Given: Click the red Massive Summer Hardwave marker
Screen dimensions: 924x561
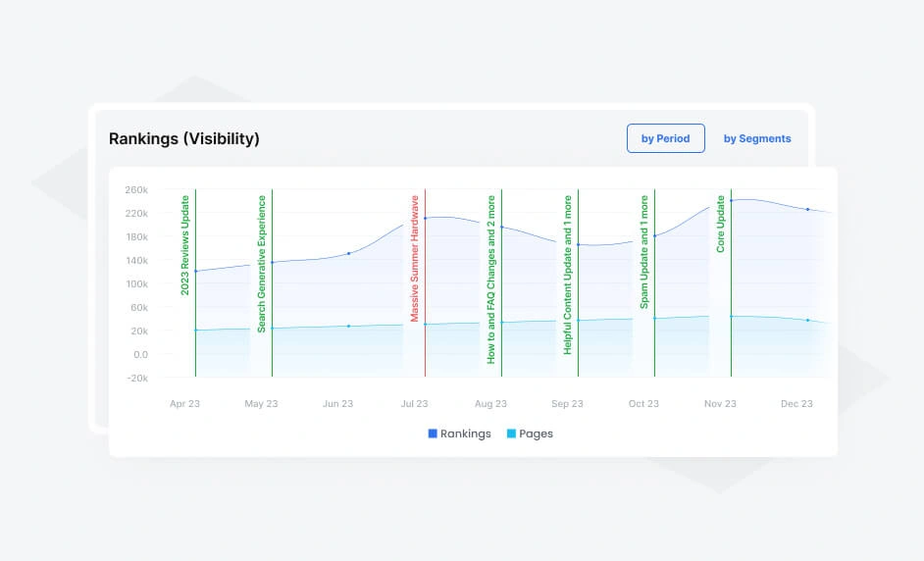Looking at the screenshot, I should click(415, 258).
